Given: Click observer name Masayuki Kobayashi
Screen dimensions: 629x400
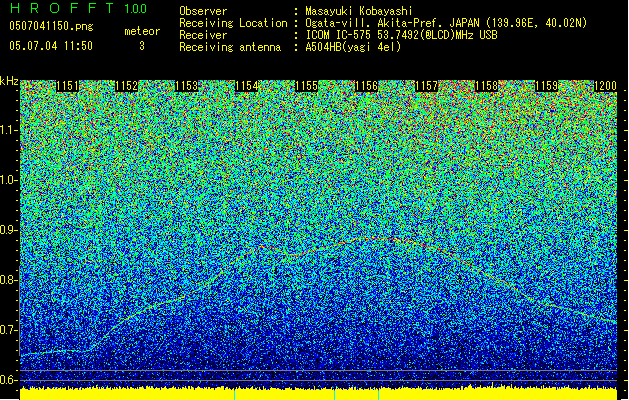Looking at the screenshot, I should pyautogui.click(x=359, y=11).
